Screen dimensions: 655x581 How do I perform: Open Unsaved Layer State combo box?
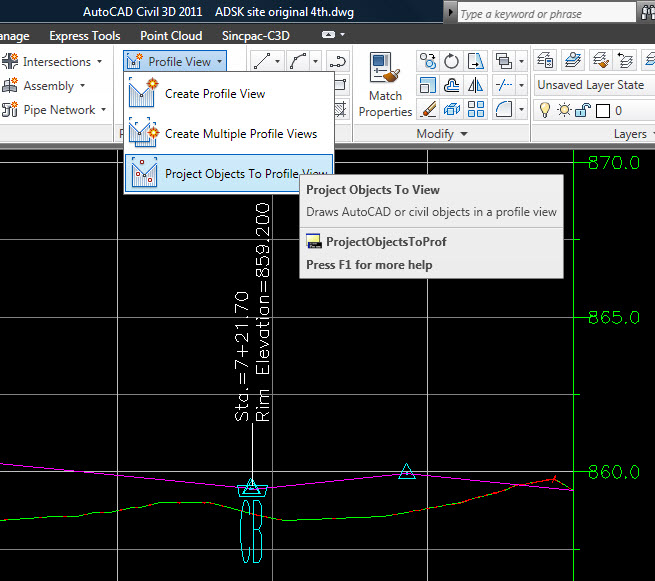coord(594,85)
